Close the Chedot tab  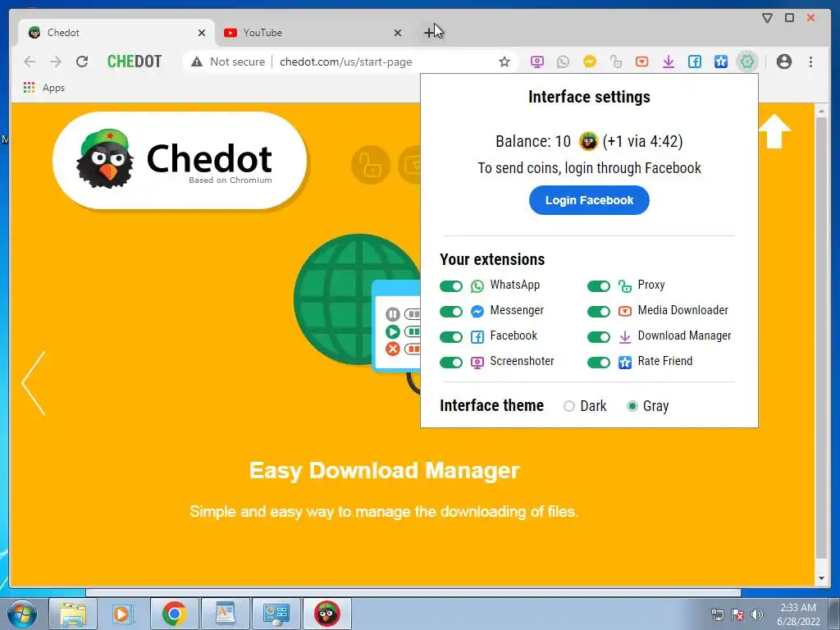click(x=202, y=33)
